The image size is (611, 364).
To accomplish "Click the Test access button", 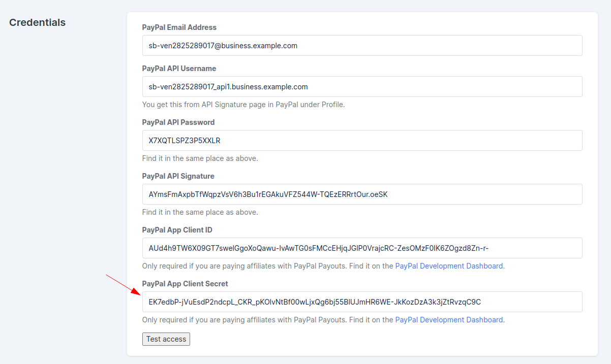I will (x=166, y=339).
